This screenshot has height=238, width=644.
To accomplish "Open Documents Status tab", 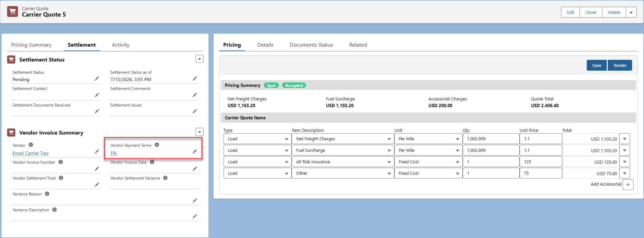I will coord(311,45).
